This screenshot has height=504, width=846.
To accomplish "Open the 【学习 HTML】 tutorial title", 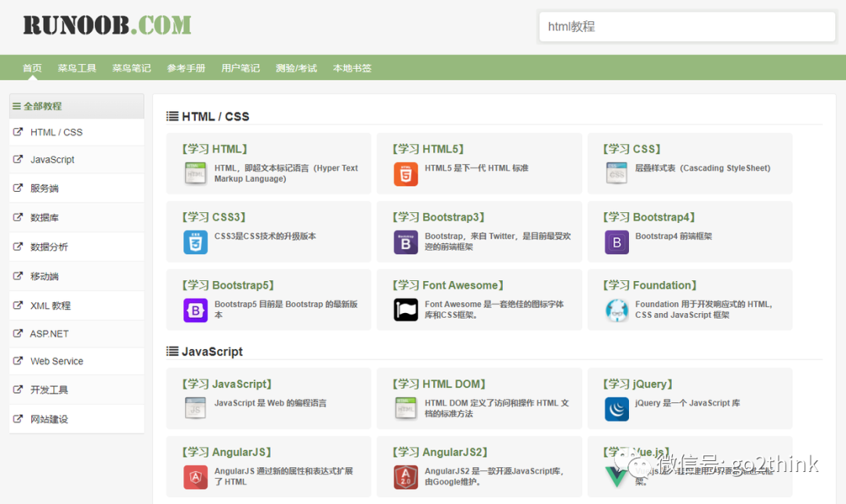I will click(215, 149).
